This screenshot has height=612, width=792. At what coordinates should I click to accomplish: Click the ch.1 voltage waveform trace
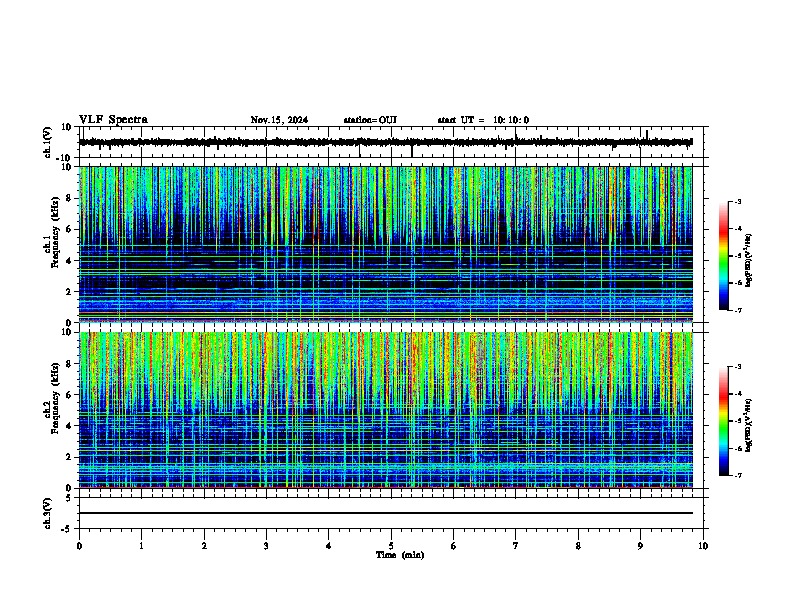(x=385, y=142)
